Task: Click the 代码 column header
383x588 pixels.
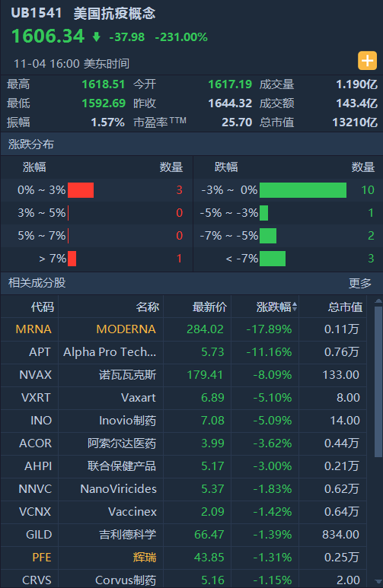Action: pos(42,307)
